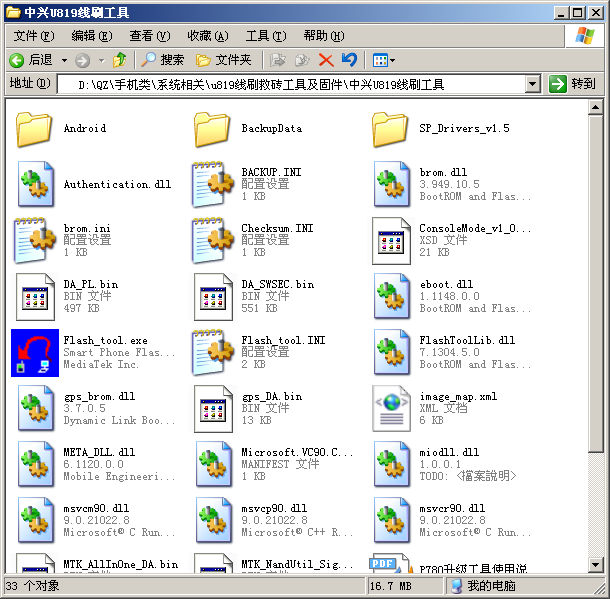Open the Views dropdown button
Viewport: 610px width, 599px height.
coord(384,60)
